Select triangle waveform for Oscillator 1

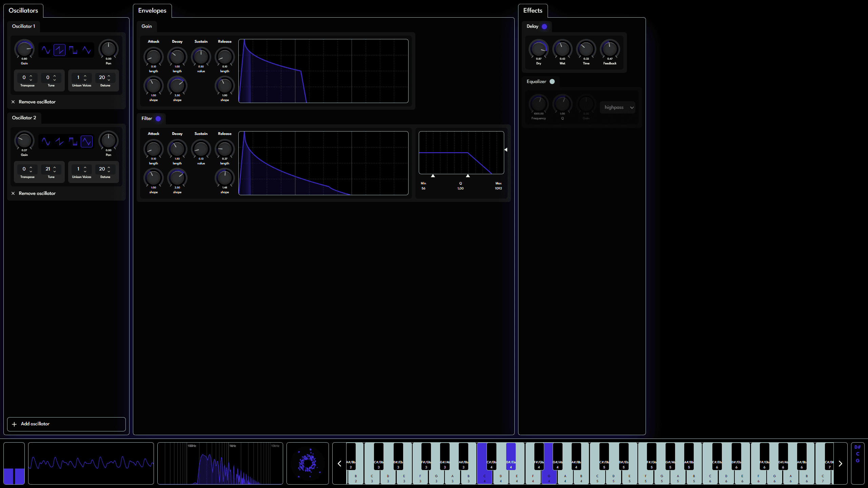tap(87, 50)
